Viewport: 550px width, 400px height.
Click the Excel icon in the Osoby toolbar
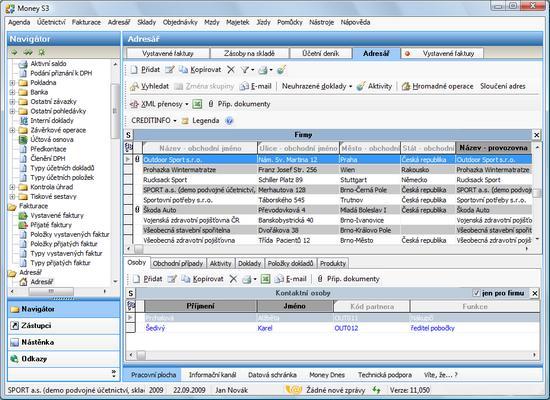(x=266, y=279)
